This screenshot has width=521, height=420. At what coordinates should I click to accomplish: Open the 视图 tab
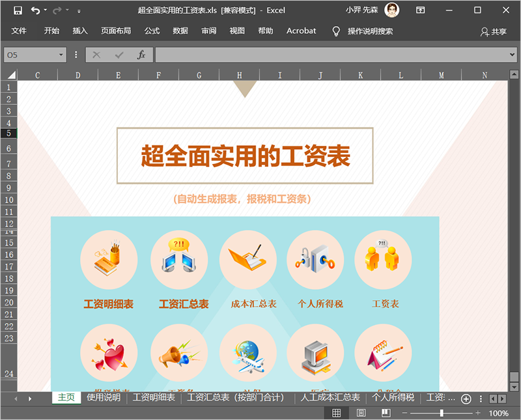237,31
